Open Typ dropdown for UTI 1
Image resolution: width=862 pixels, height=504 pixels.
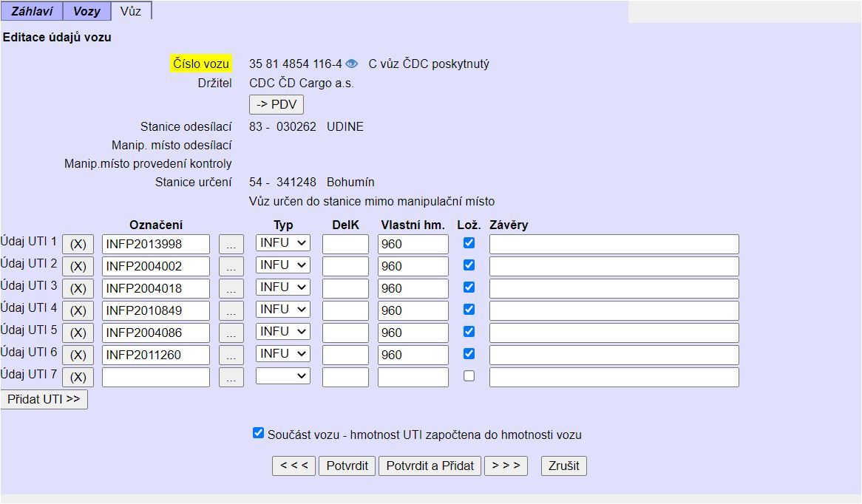click(x=282, y=242)
